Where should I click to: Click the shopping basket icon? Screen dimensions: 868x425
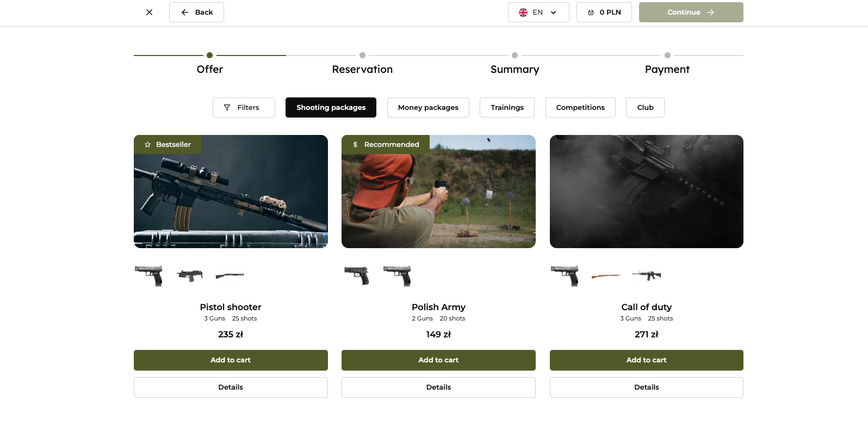[591, 13]
